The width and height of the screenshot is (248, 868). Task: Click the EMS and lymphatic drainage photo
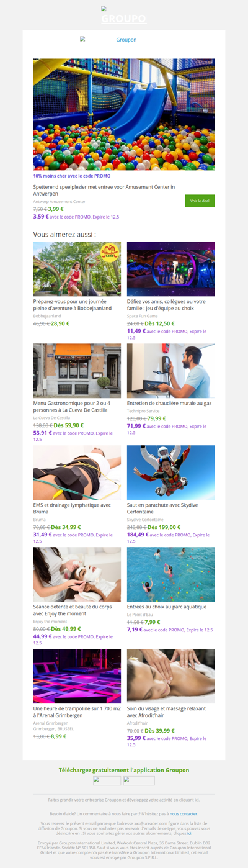pos(77,472)
